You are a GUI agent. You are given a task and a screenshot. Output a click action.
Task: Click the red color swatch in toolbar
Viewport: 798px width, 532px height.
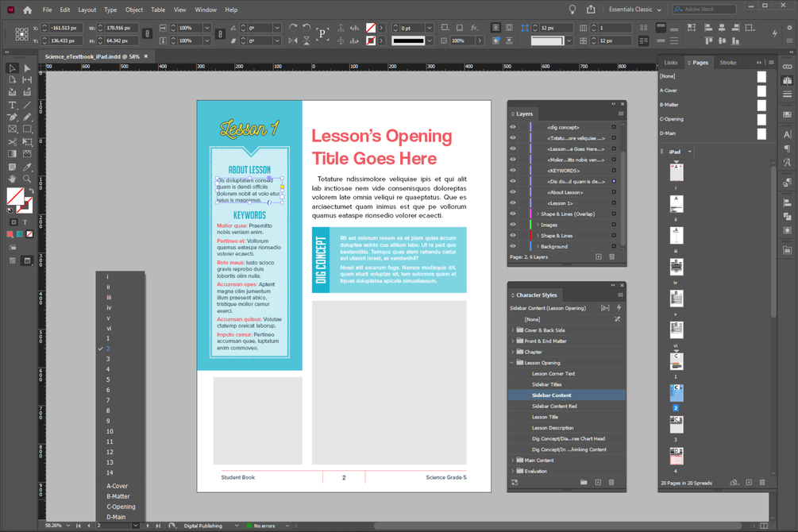(10, 234)
